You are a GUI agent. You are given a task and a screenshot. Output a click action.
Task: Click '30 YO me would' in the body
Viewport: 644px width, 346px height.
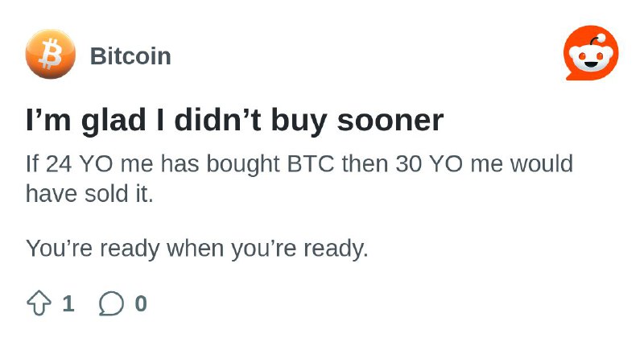click(x=485, y=163)
